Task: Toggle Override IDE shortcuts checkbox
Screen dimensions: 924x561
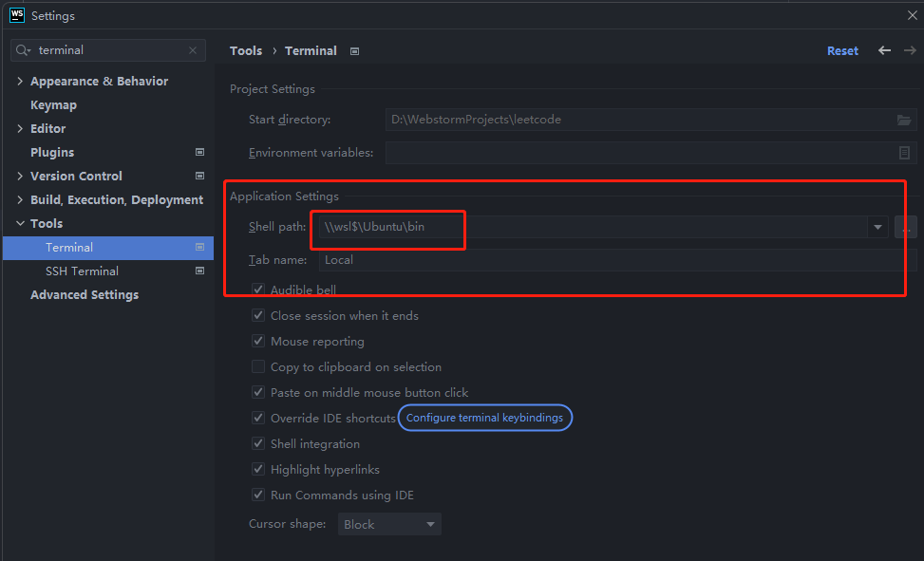Action: click(258, 418)
